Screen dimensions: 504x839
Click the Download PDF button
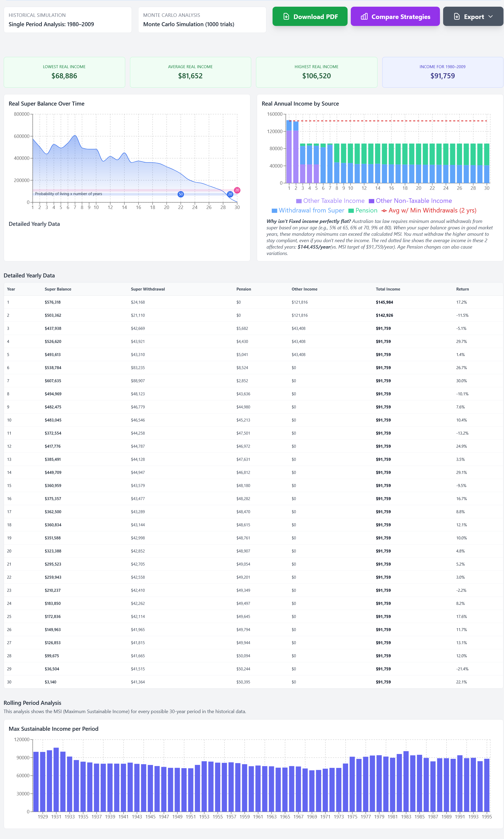point(310,16)
